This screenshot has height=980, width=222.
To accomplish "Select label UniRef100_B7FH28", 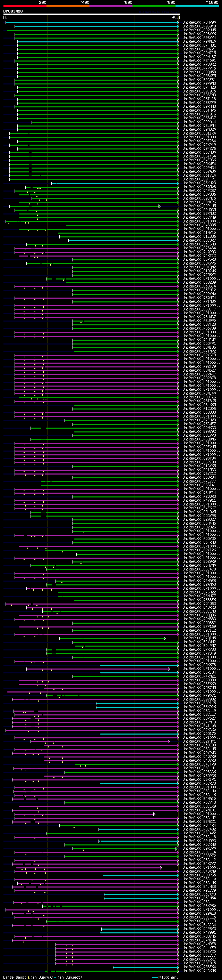I will click(199, 88).
